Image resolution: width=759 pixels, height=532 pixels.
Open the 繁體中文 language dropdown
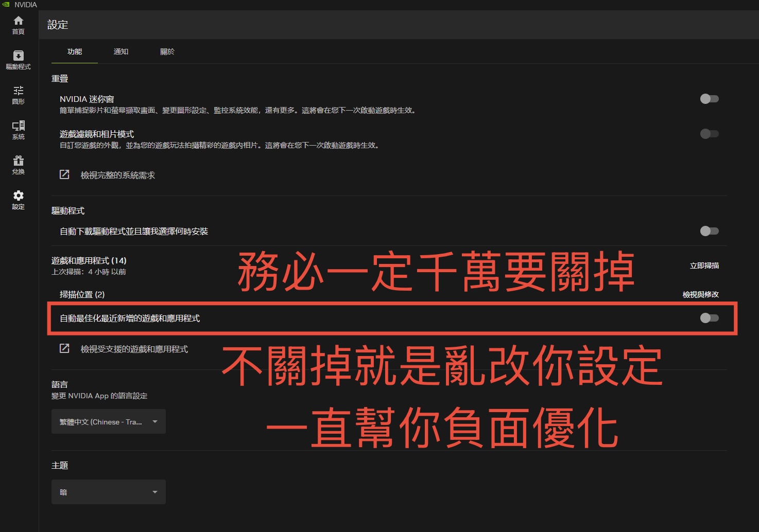[108, 421]
